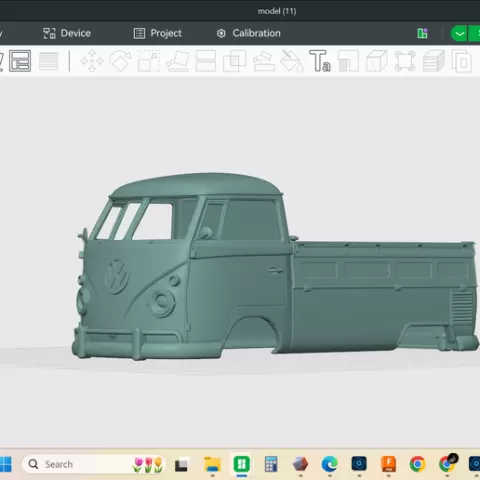Open the Windows Start menu
This screenshot has height=480, width=480.
coord(6,464)
